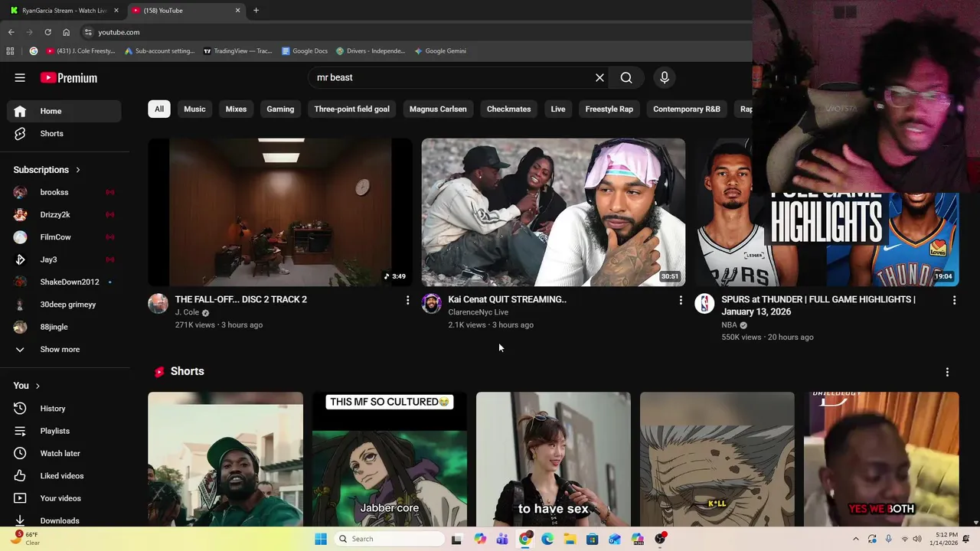Viewport: 980px width, 551px height.
Task: Open Microsoft Edge from the taskbar
Action: [547, 539]
